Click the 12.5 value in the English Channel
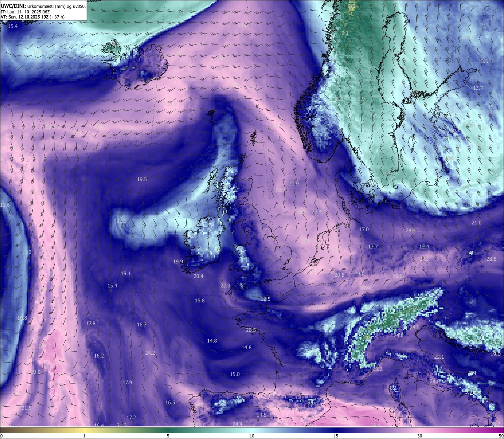The image size is (504, 439). (265, 299)
